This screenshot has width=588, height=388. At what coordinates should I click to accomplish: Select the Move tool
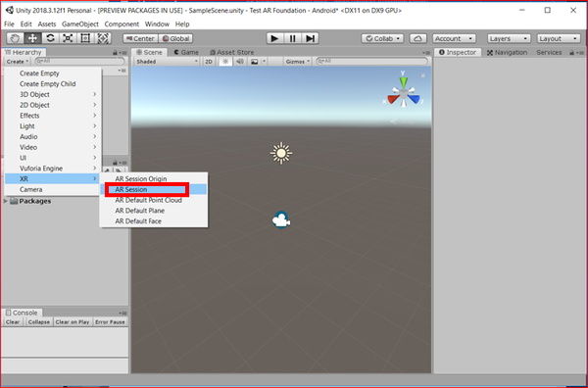point(32,38)
